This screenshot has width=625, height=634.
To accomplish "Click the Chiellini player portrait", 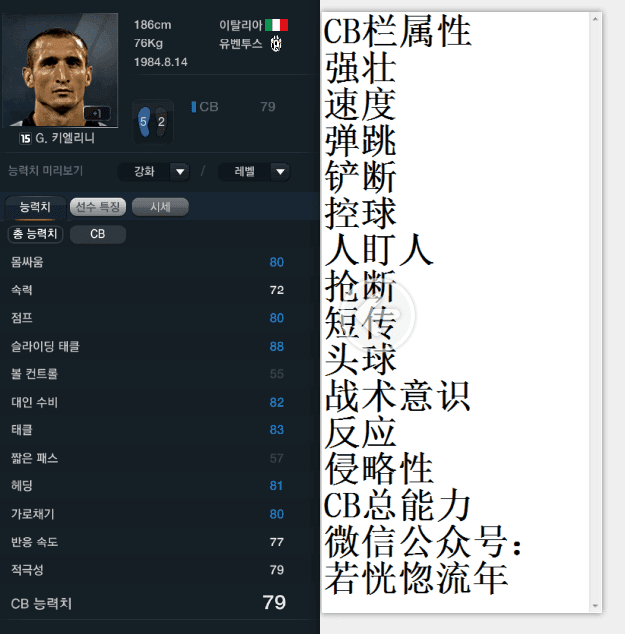I will pos(60,70).
